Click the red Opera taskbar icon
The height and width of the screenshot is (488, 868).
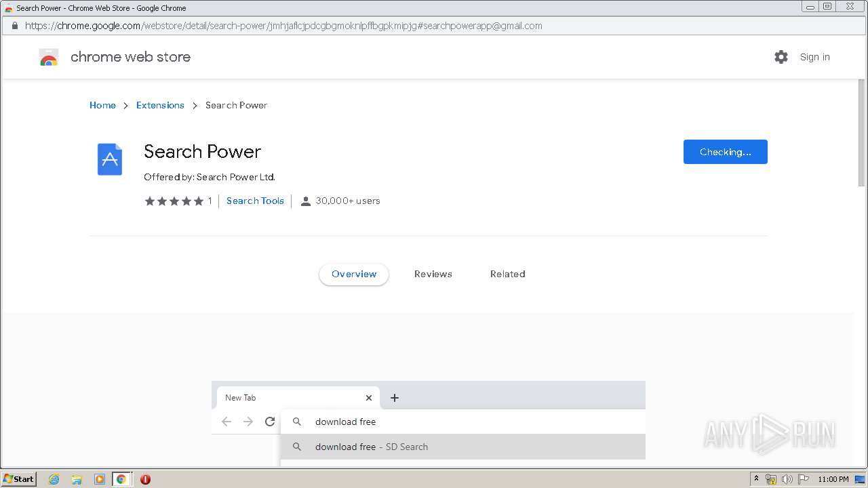pyautogui.click(x=145, y=479)
